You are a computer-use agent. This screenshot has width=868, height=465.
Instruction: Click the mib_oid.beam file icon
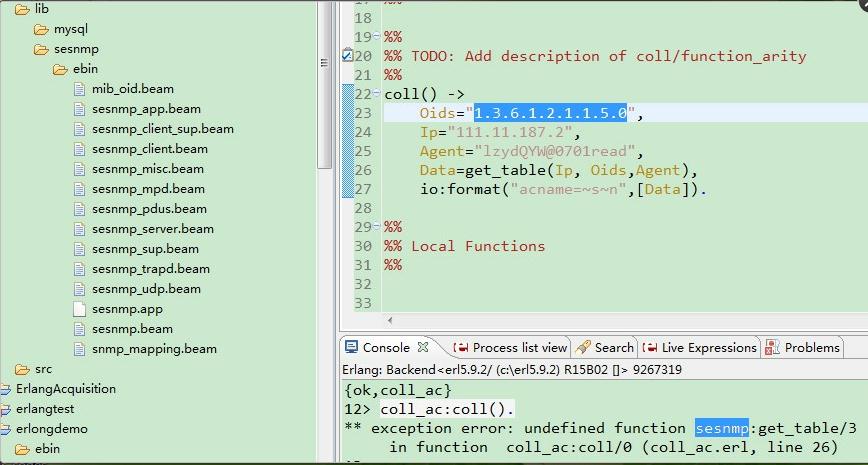tap(80, 89)
